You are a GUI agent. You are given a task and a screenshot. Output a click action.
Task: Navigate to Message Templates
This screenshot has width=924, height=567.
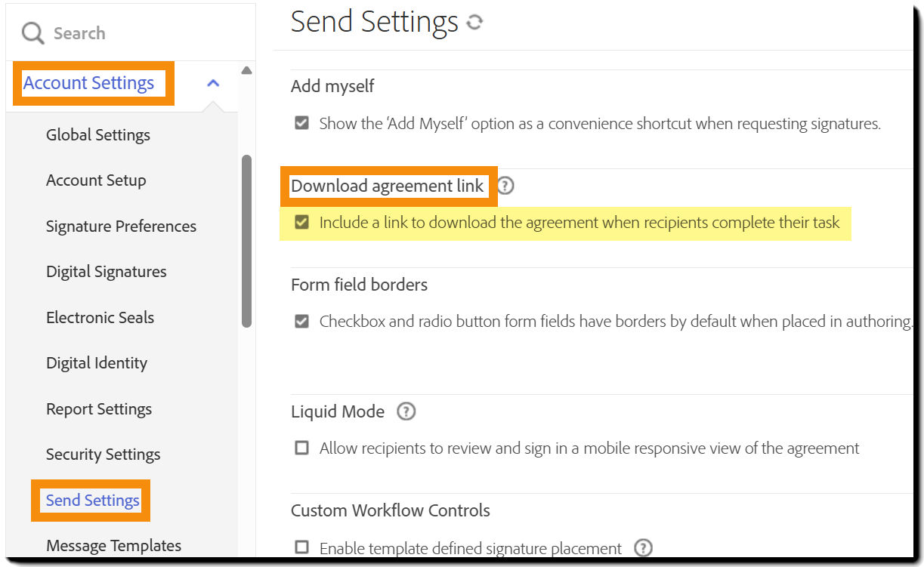coord(113,545)
